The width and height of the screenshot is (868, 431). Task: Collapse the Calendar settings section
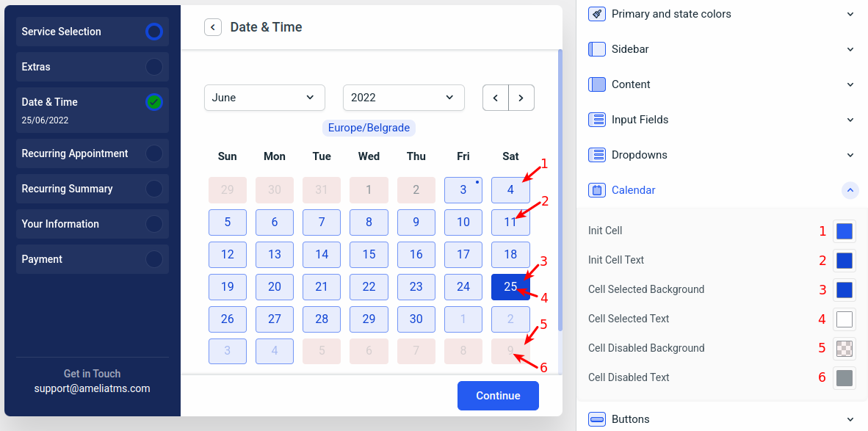point(850,190)
